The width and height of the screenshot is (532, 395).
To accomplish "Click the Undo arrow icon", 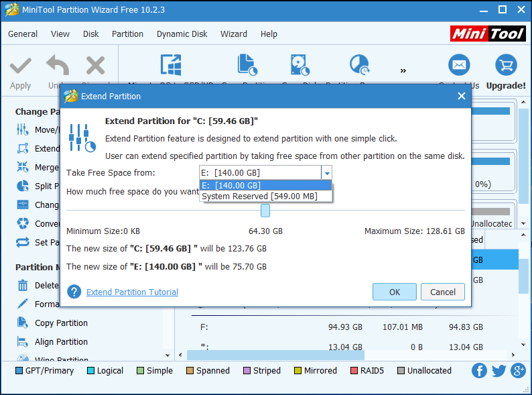I will [58, 65].
